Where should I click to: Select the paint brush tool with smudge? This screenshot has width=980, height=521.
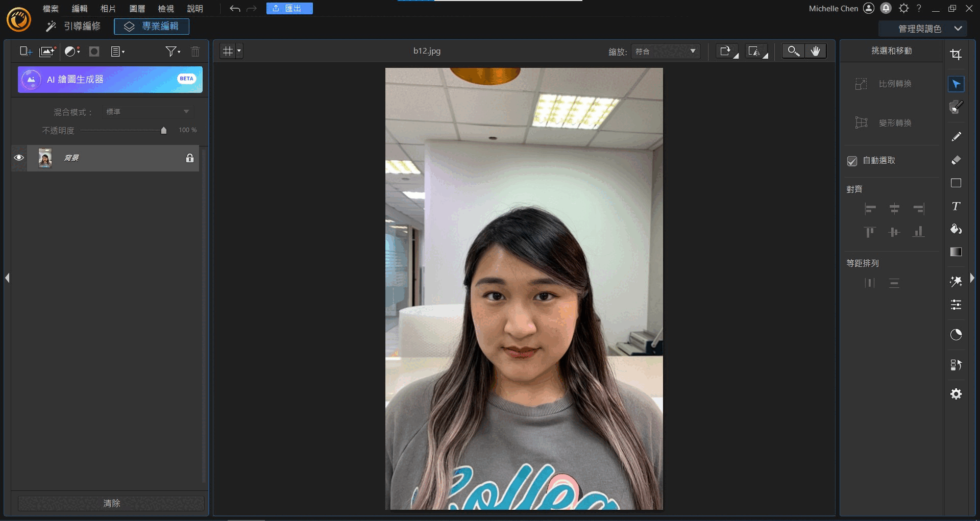tap(956, 107)
